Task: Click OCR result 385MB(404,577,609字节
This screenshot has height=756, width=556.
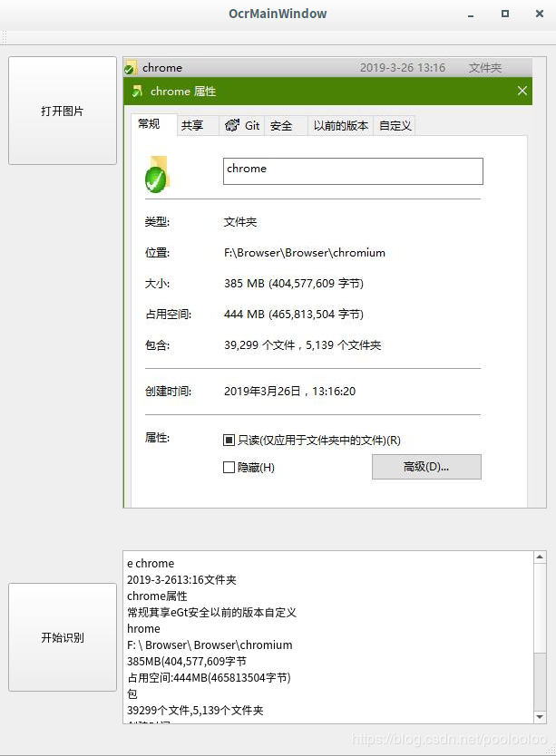Action: [x=187, y=662]
